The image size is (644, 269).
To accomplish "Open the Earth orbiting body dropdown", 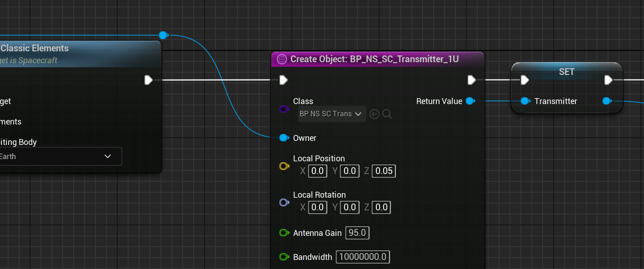I will pyautogui.click(x=59, y=156).
